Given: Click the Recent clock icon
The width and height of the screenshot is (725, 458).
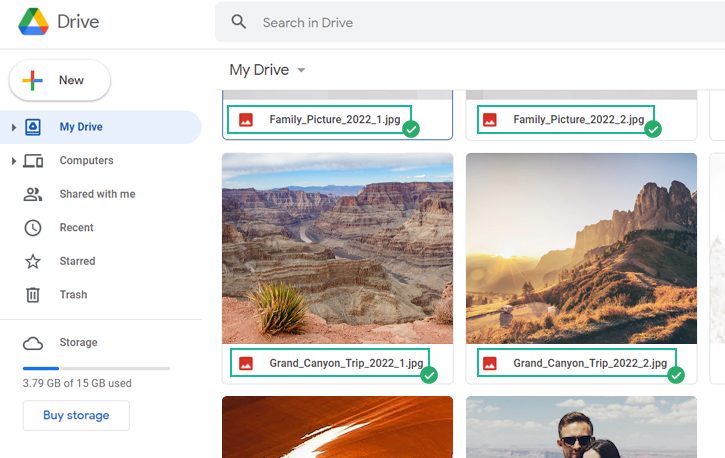Looking at the screenshot, I should 33,228.
